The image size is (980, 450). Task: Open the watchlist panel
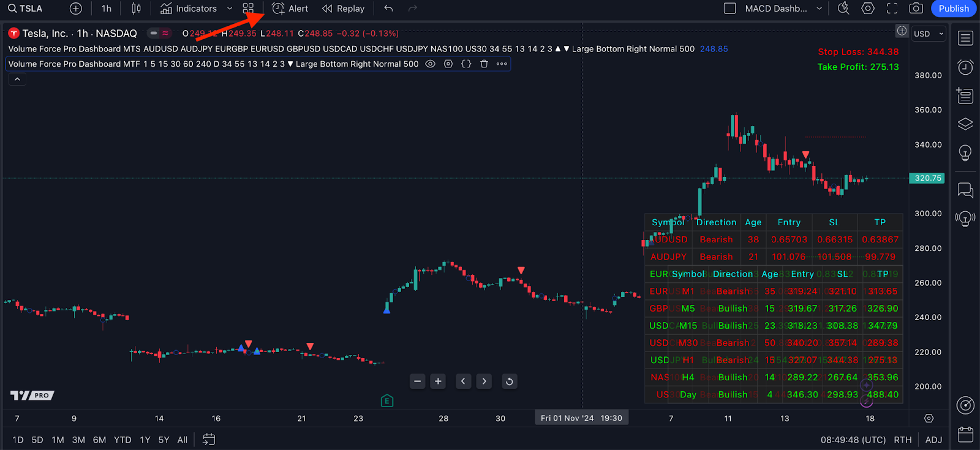[965, 38]
